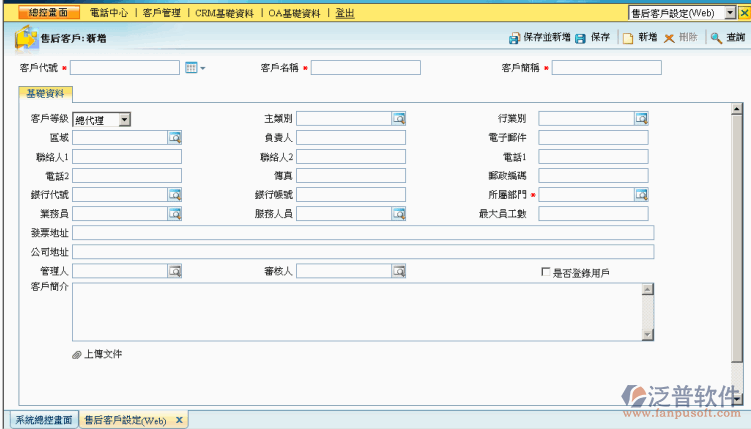Open the 總控畫面 menu
The height and width of the screenshot is (429, 751).
[49, 12]
